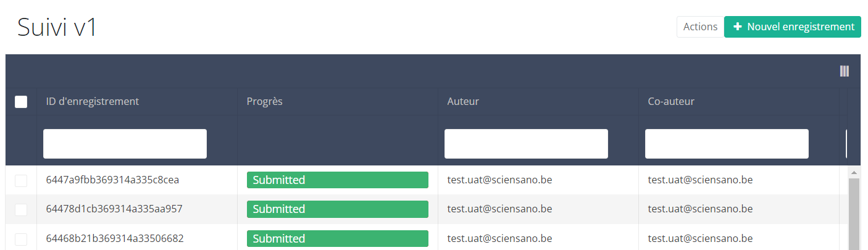This screenshot has width=868, height=250.
Task: Open the Actions dropdown
Action: click(x=700, y=27)
